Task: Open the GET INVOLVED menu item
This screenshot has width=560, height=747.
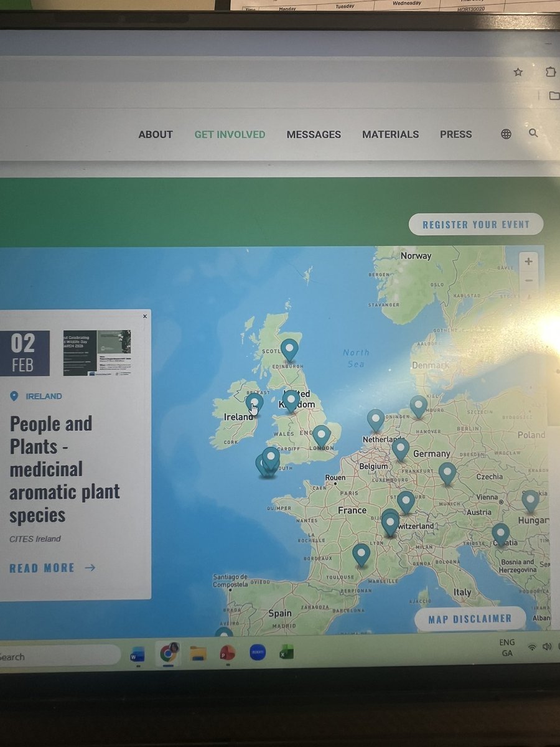Action: tap(230, 134)
